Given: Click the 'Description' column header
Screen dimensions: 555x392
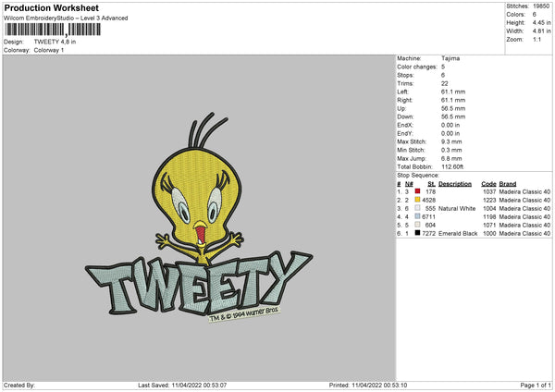Looking at the screenshot, I should [x=455, y=184].
